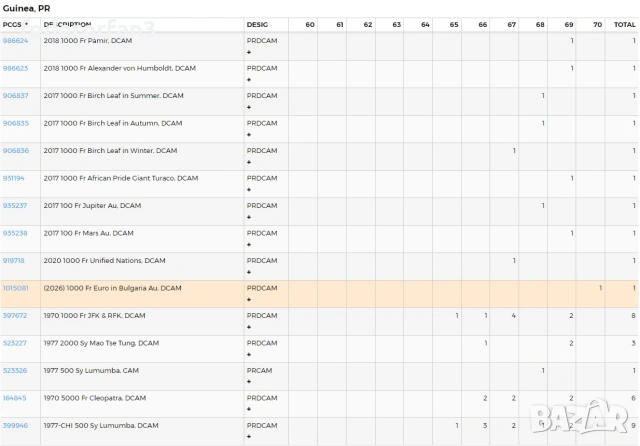This screenshot has width=640, height=446.
Task: Expand plus icon in Birch Leaf in Summer row
Action: click(249, 107)
